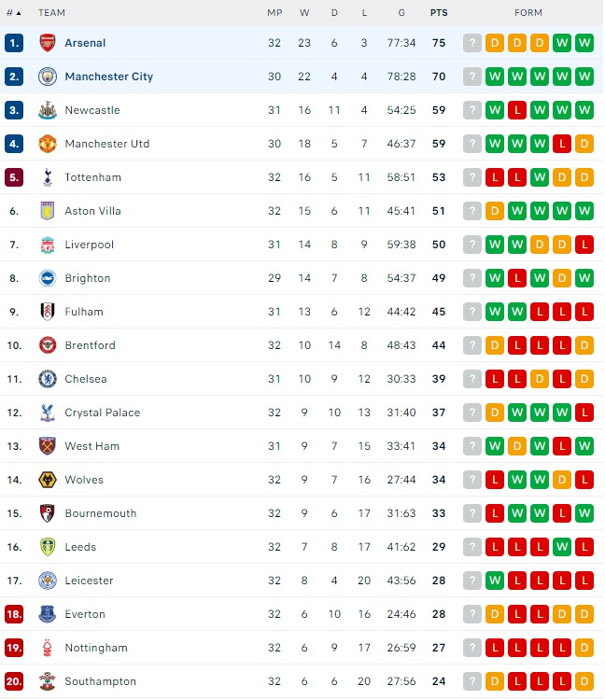This screenshot has width=605, height=700.
Task: Click the FORM column header
Action: coord(528,13)
